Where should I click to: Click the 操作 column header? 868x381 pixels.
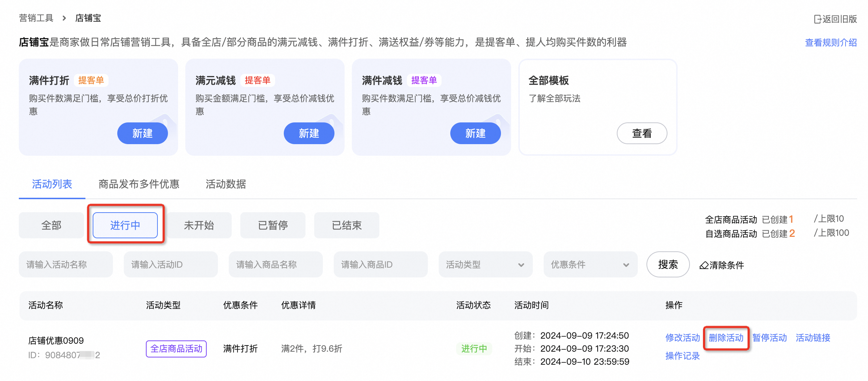[674, 305]
